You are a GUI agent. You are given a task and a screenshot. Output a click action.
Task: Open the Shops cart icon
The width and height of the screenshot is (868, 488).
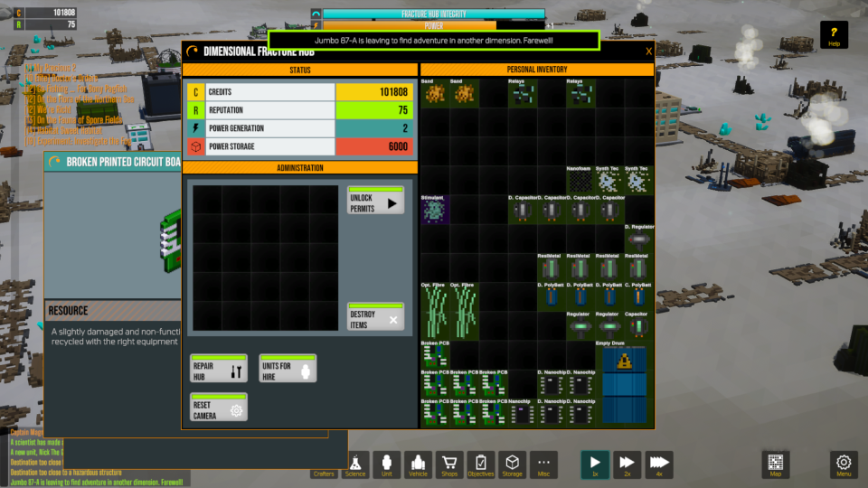(449, 465)
